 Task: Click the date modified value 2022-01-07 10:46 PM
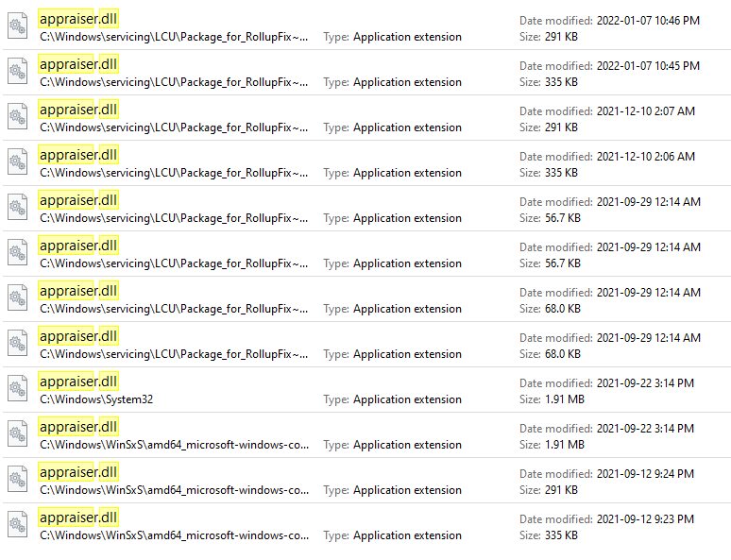click(x=648, y=21)
